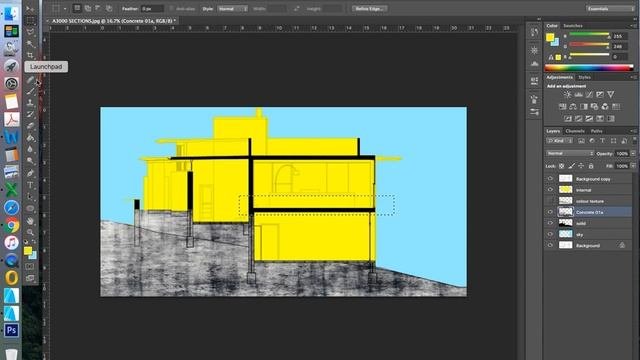Select the A3000 SECTIONS.jpg document tab
Image resolution: width=640 pixels, height=360 pixels.
coord(114,20)
